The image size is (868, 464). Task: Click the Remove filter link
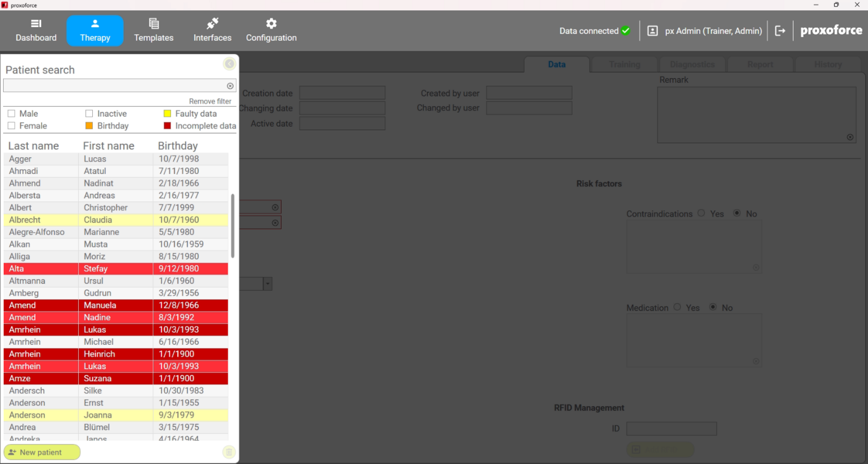(x=210, y=101)
